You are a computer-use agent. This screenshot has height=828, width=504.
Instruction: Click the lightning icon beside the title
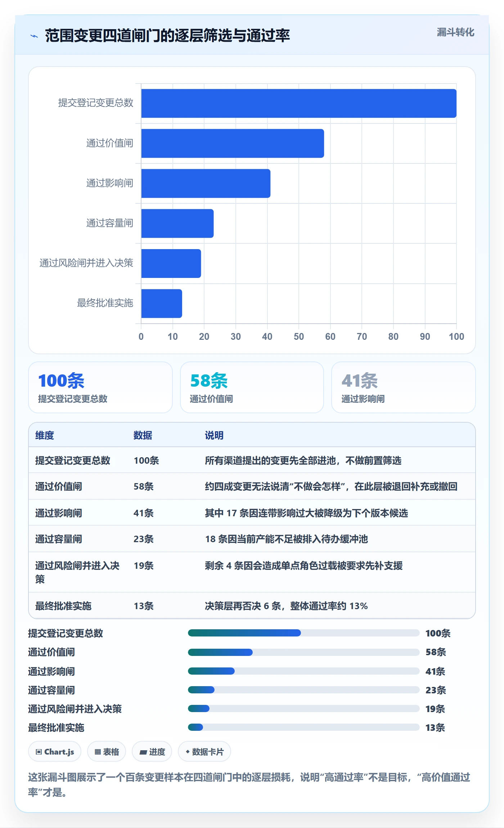[34, 36]
